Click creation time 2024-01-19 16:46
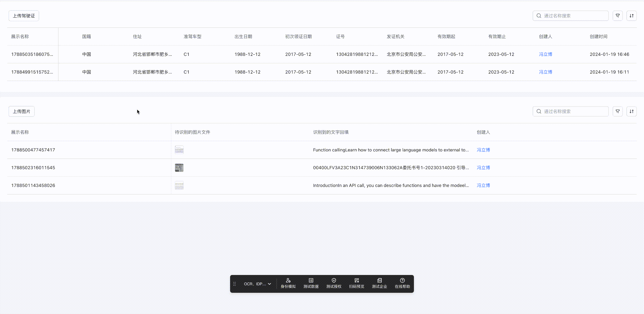 609,54
